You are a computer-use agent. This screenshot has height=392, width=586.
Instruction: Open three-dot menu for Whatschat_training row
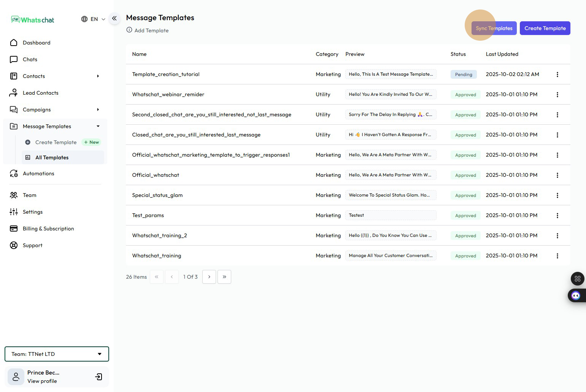point(557,256)
